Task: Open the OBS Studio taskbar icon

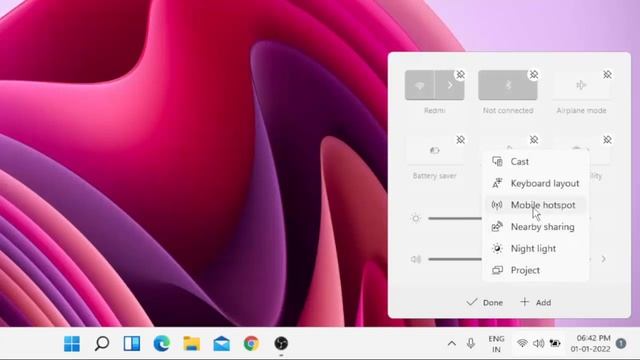Action: pos(281,344)
